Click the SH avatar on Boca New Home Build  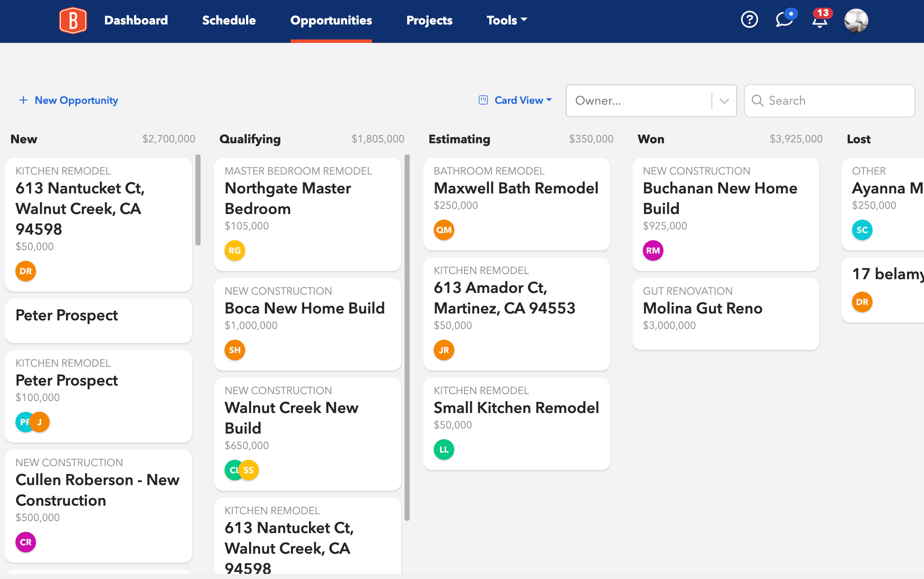tap(234, 350)
